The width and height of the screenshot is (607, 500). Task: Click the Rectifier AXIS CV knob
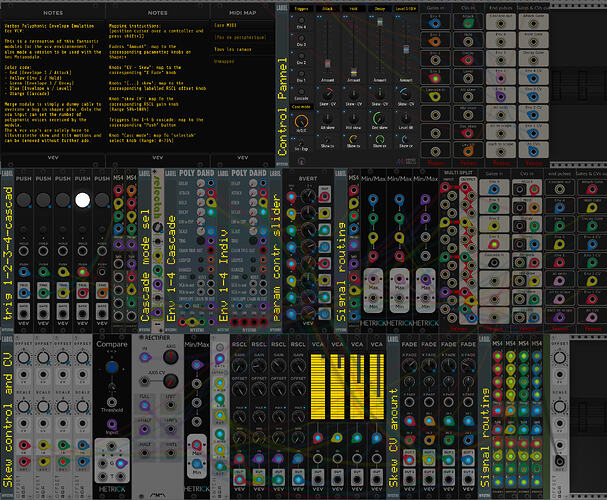(170, 382)
